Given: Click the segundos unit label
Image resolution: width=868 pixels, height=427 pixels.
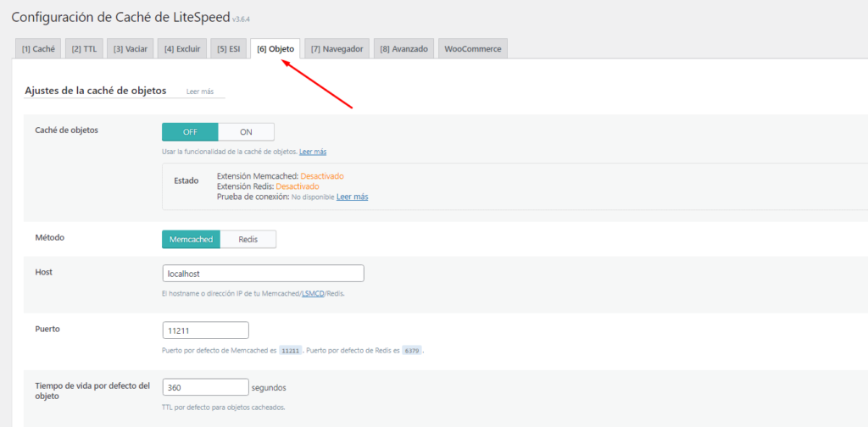Looking at the screenshot, I should click(x=269, y=387).
